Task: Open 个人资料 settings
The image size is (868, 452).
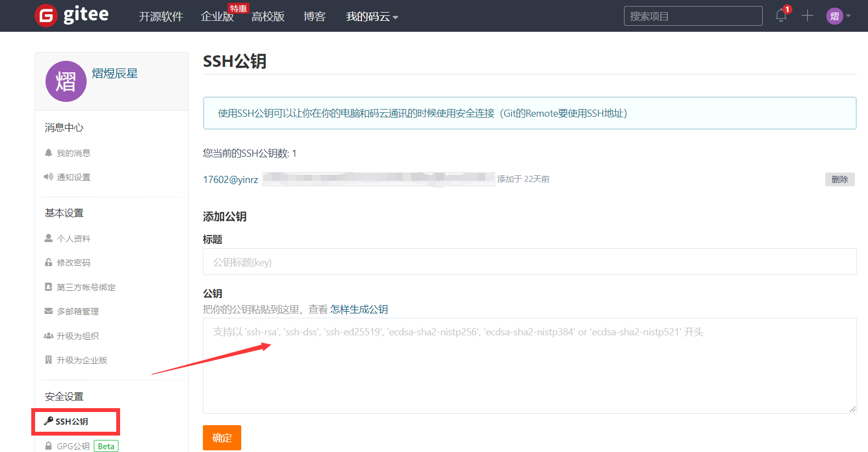Action: tap(73, 238)
